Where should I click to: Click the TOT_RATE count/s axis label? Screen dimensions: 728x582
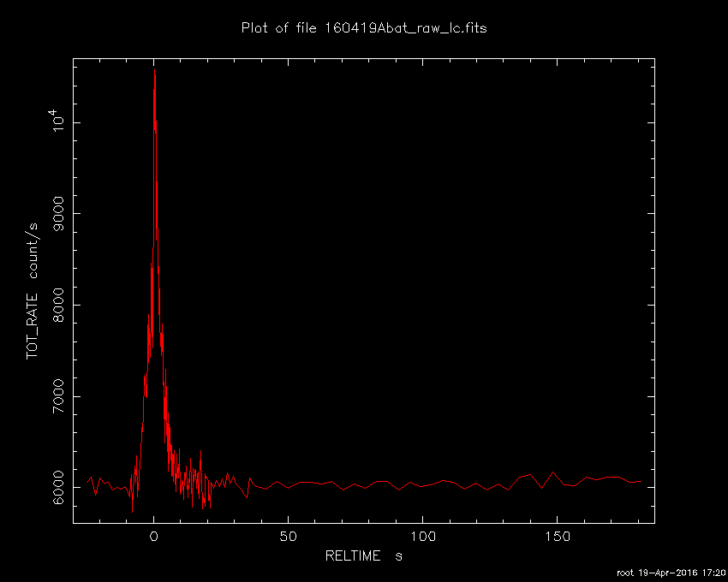click(x=33, y=291)
